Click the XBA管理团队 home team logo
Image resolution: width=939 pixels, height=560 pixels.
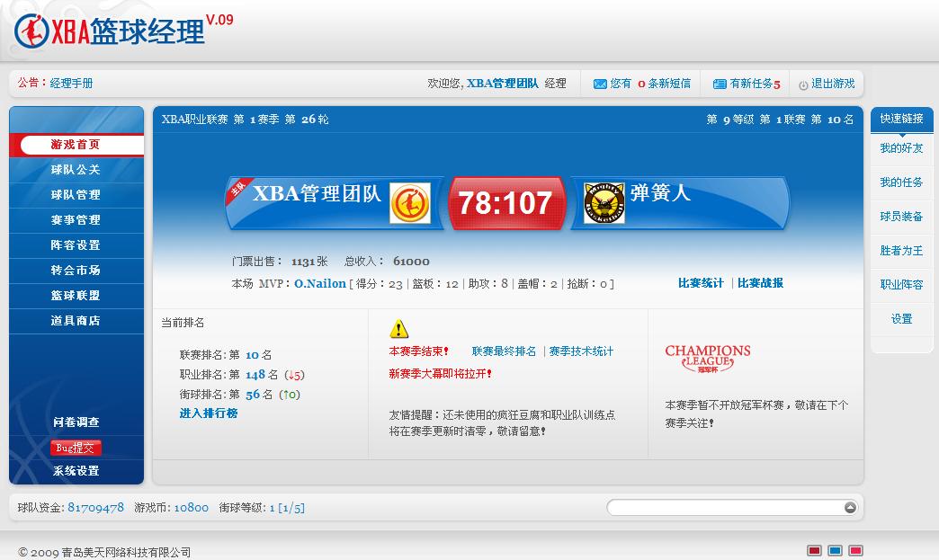pyautogui.click(x=409, y=202)
